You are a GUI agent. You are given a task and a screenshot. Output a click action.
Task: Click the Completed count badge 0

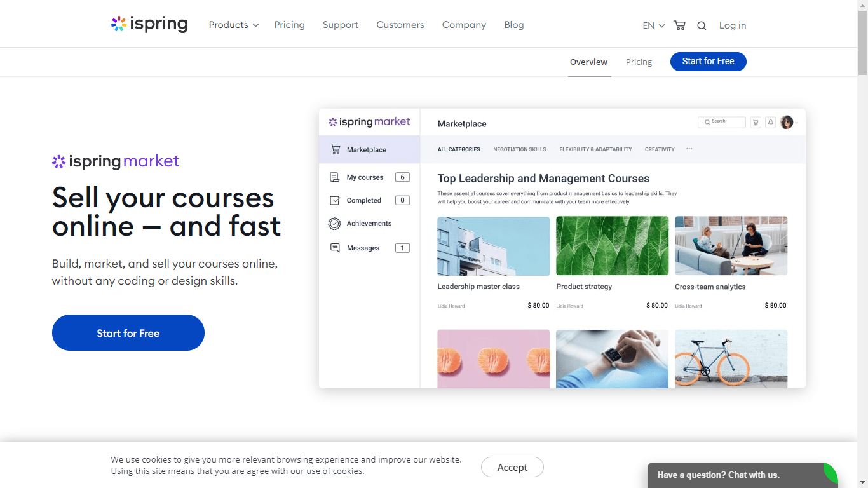[402, 200]
